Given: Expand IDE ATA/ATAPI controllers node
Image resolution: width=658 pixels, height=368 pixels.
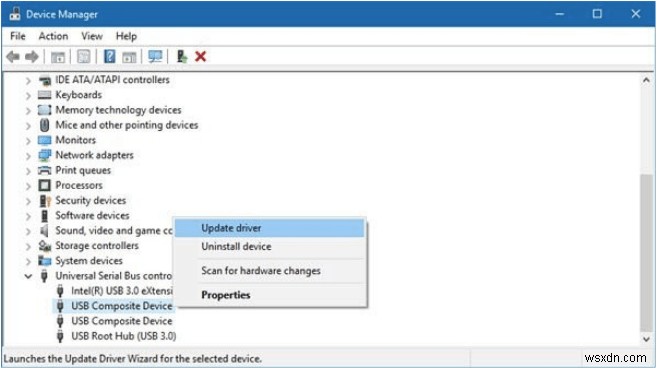Looking at the screenshot, I should tap(28, 80).
